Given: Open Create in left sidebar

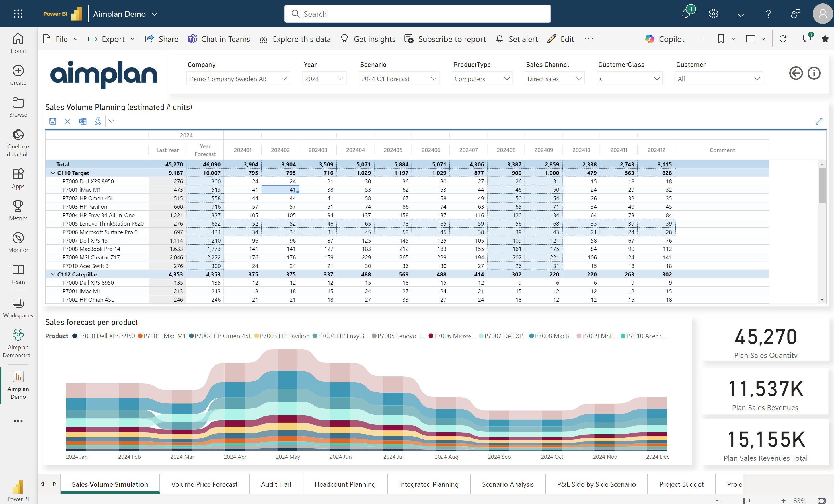Looking at the screenshot, I should click(x=18, y=75).
